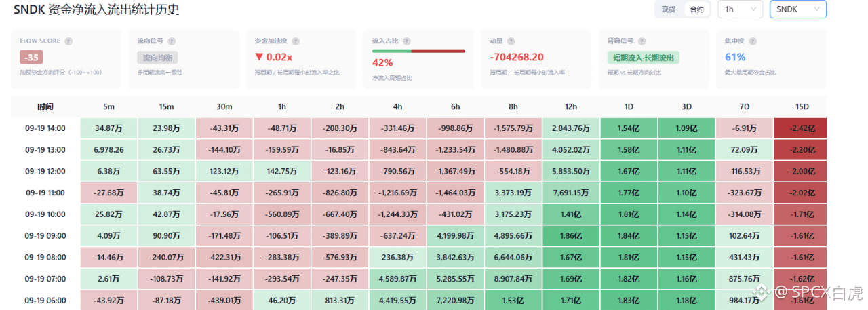Open the 1h interval dropdown
Viewport: 868px width, 310px height.
tap(740, 9)
